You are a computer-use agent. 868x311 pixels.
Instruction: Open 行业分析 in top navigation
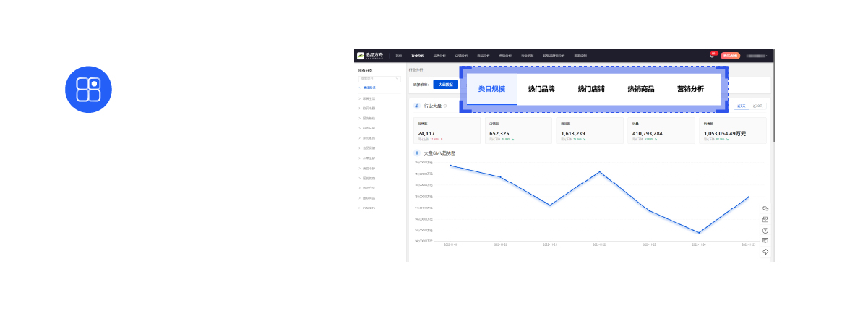418,55
